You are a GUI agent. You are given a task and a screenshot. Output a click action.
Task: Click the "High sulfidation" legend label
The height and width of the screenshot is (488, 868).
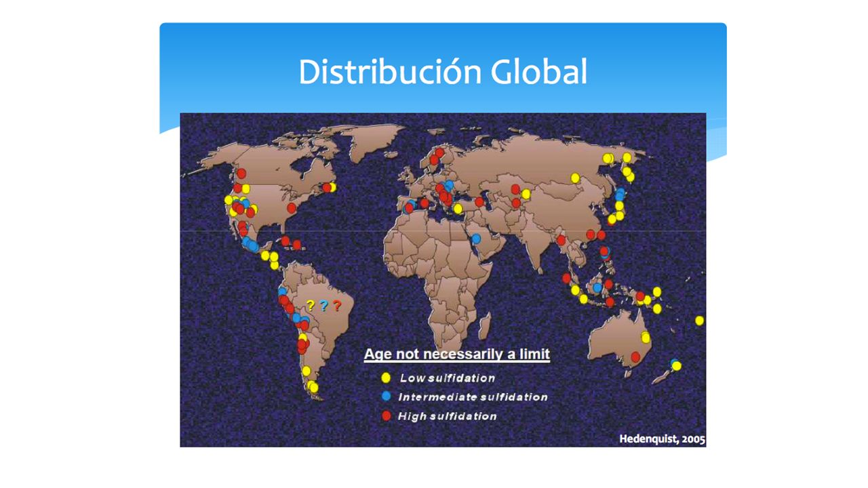448,416
